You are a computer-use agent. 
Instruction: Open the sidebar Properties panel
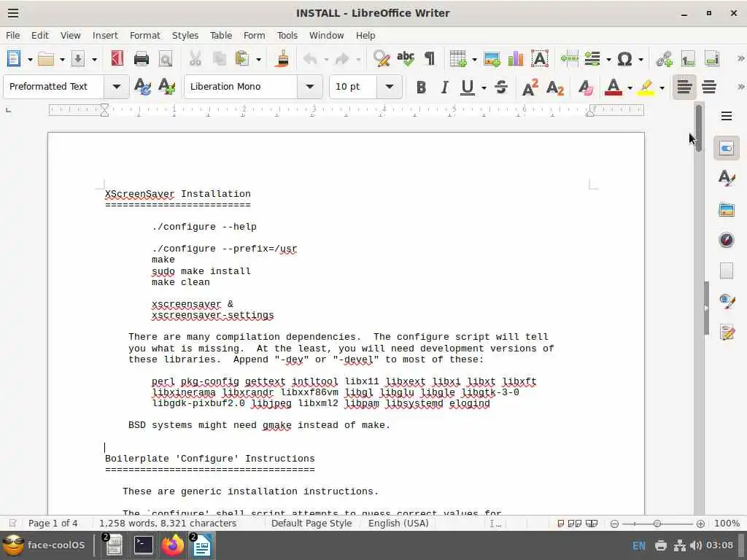tap(726, 148)
